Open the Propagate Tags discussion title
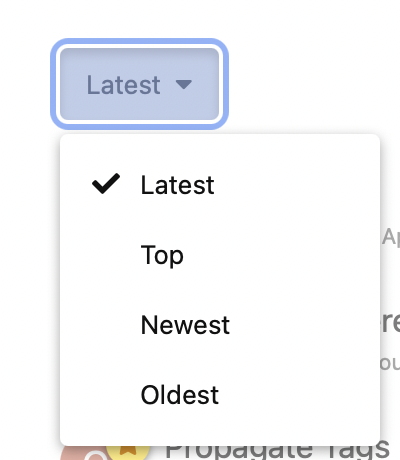The width and height of the screenshot is (400, 460). [277, 452]
